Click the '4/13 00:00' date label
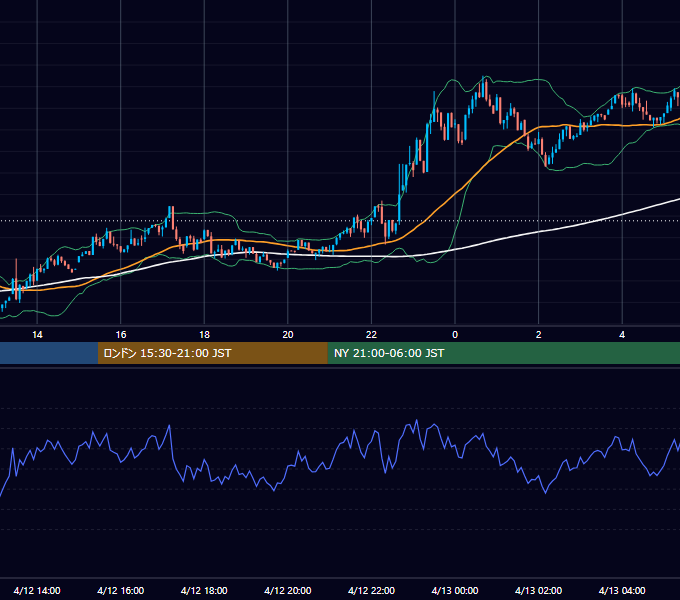The width and height of the screenshot is (680, 600). click(x=455, y=590)
